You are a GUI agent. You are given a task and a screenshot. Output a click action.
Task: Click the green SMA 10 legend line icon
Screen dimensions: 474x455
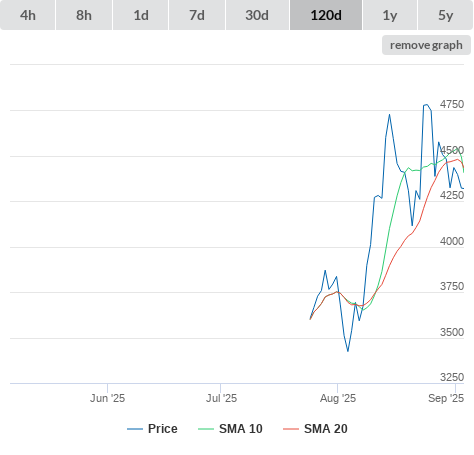click(x=206, y=429)
